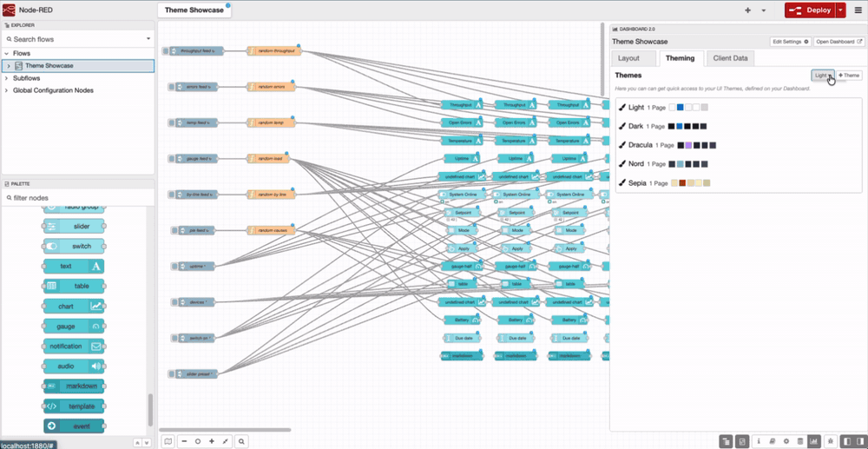Image resolution: width=868 pixels, height=449 pixels.
Task: Open the hamburger main menu
Action: click(x=858, y=10)
